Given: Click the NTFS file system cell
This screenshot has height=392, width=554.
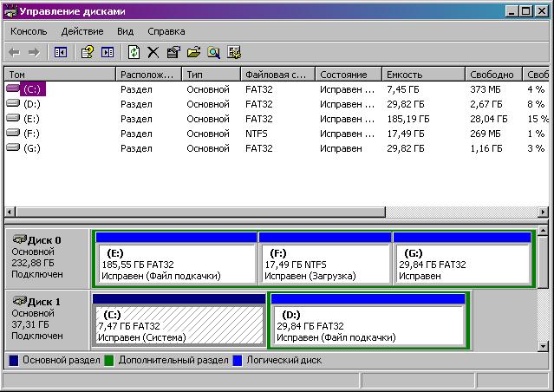Looking at the screenshot, I should (257, 134).
